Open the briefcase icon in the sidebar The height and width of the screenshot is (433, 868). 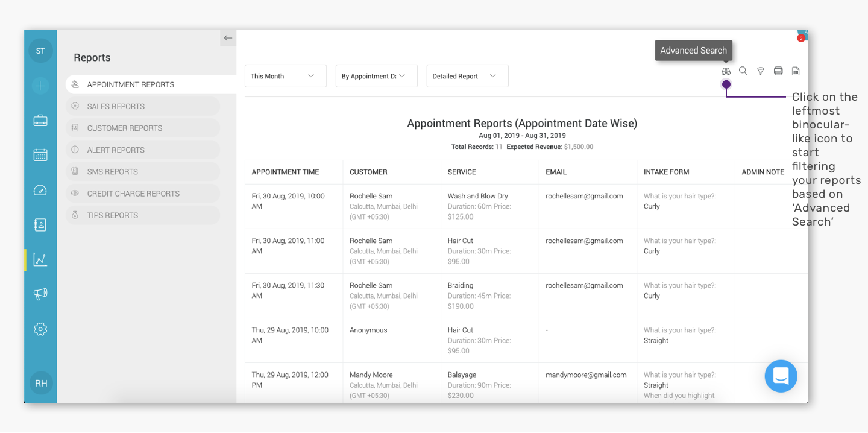(x=40, y=120)
